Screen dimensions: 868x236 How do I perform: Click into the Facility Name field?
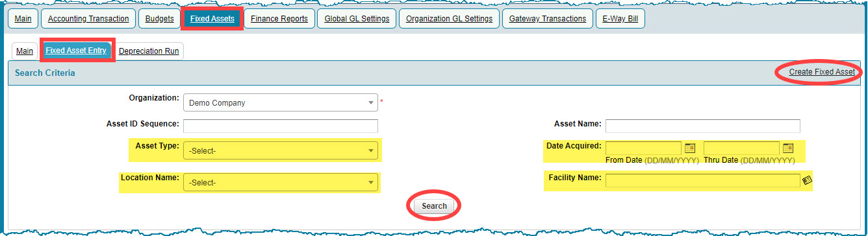[703, 181]
